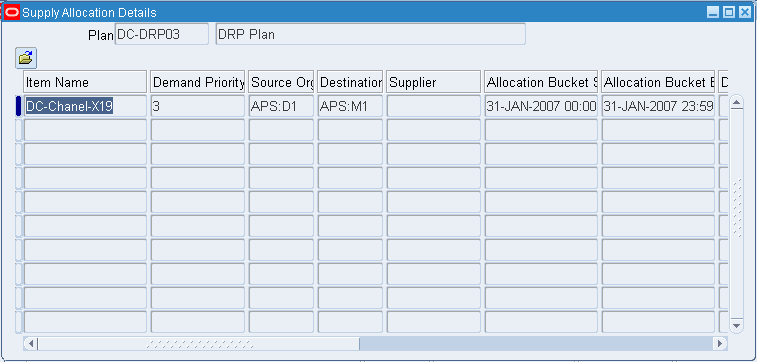
Task: Click the Oracle logo icon in title bar
Action: click(x=12, y=12)
